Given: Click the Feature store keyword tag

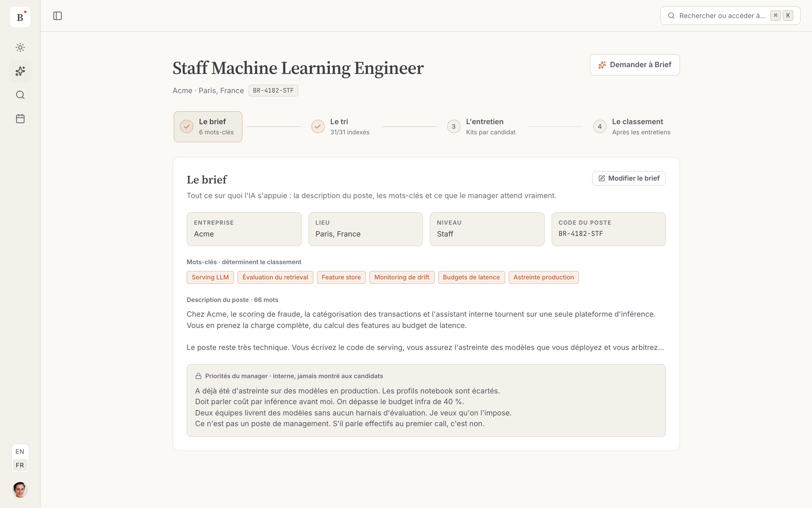Looking at the screenshot, I should [x=341, y=277].
